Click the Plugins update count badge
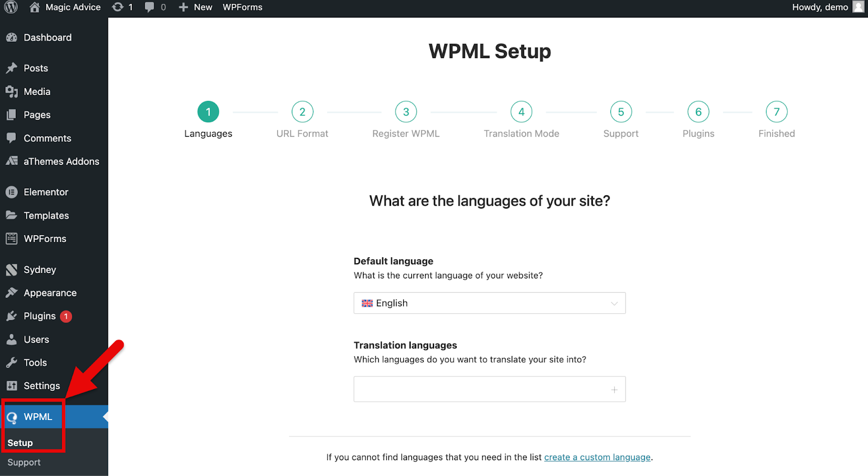The width and height of the screenshot is (868, 476). pos(66,316)
